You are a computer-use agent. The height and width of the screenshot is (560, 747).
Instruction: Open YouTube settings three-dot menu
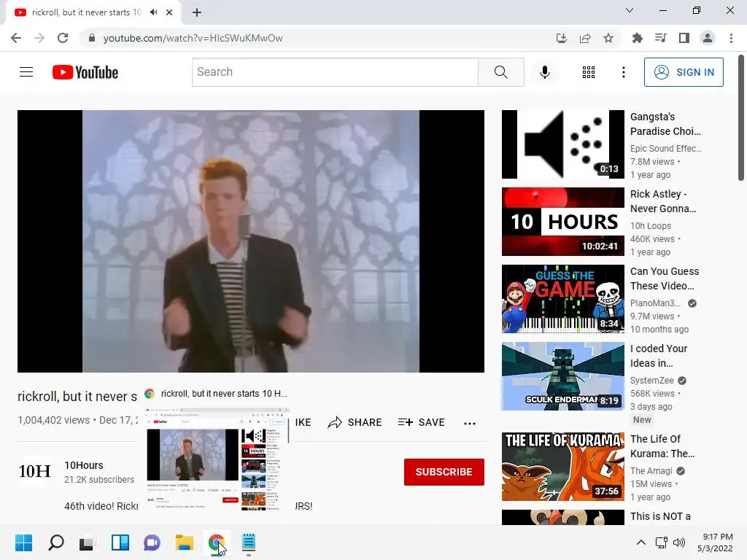tap(624, 72)
